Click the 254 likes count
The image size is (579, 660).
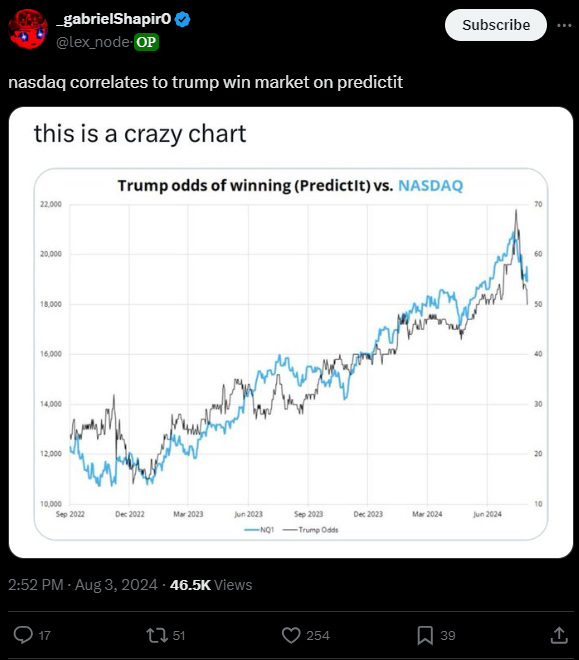click(x=318, y=635)
